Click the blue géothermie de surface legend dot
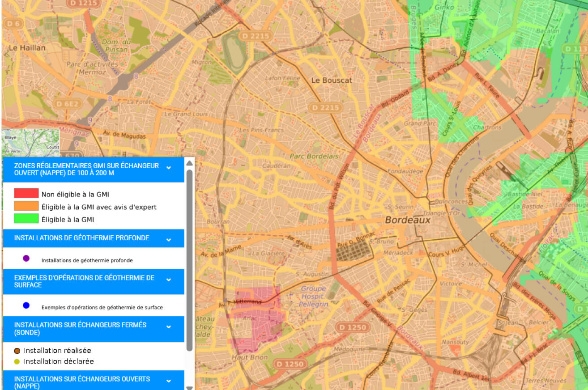Viewport: 588px width, 390px height. [26, 305]
